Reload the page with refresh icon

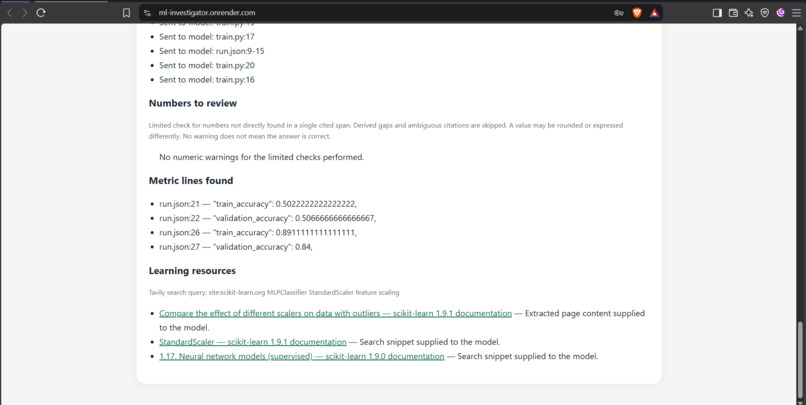tap(41, 13)
